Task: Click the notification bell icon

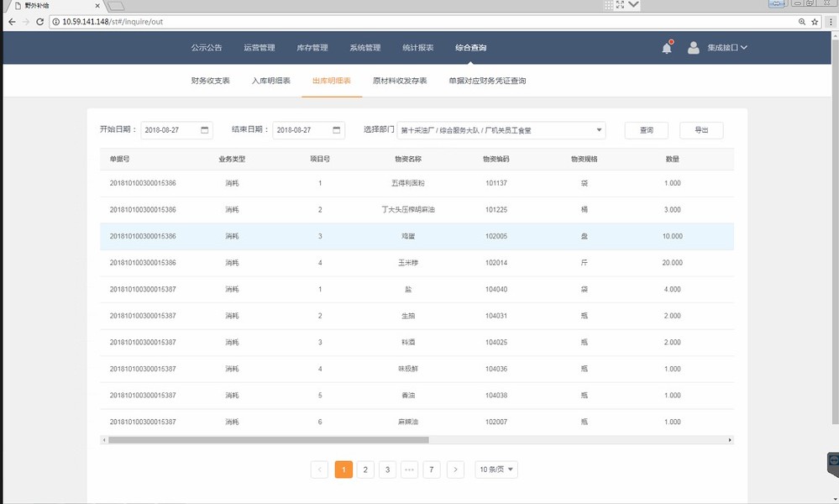Action: click(x=667, y=48)
